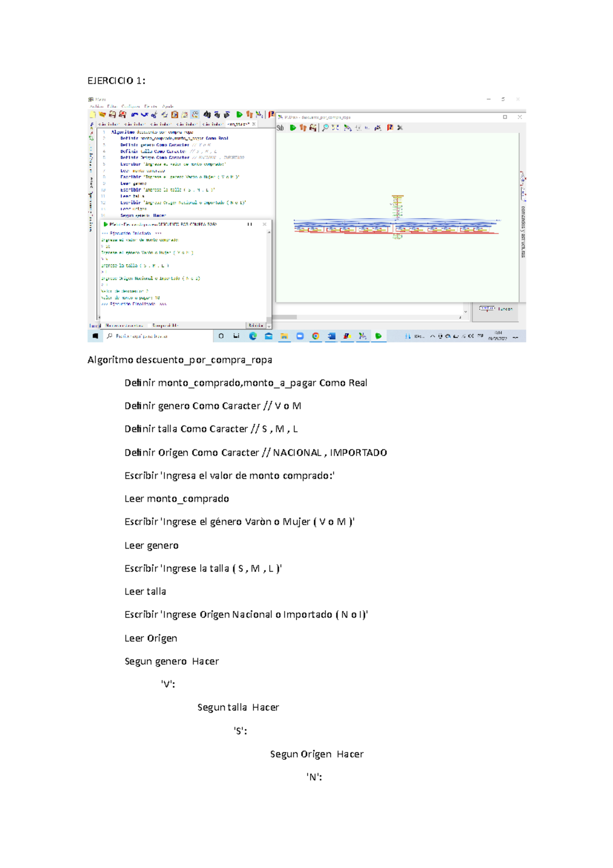Image resolution: width=613 pixels, height=868 pixels.
Task: Open the Configurar menu
Action: (131, 107)
